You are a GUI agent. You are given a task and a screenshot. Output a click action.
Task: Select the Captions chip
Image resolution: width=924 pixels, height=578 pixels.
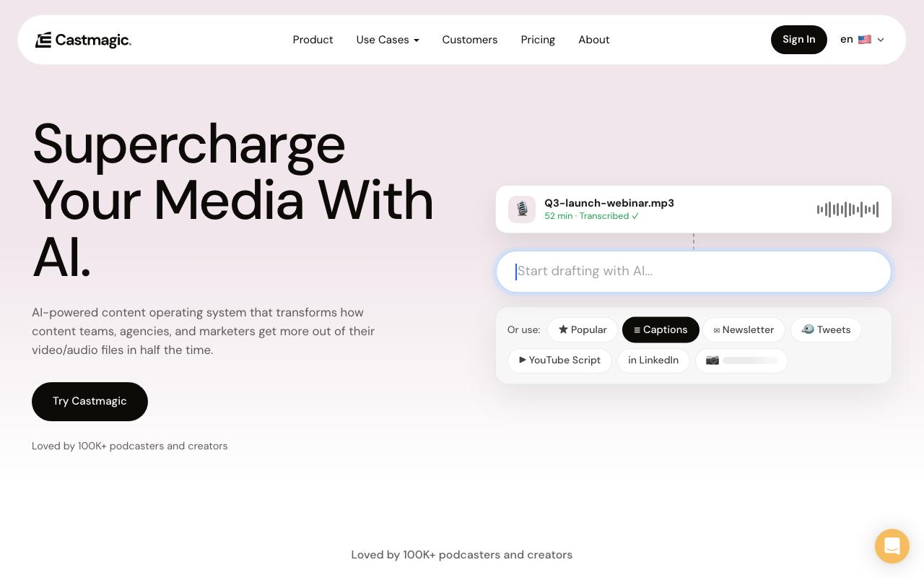(x=661, y=330)
